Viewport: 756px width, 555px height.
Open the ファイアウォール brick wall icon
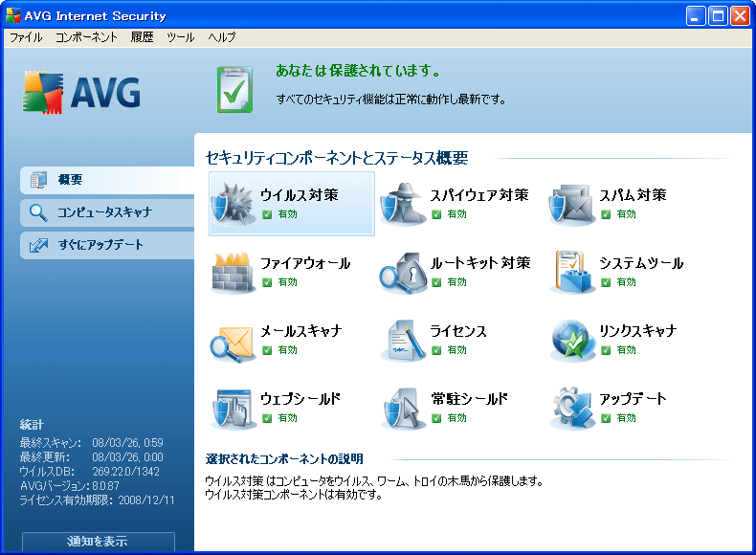pos(233,273)
